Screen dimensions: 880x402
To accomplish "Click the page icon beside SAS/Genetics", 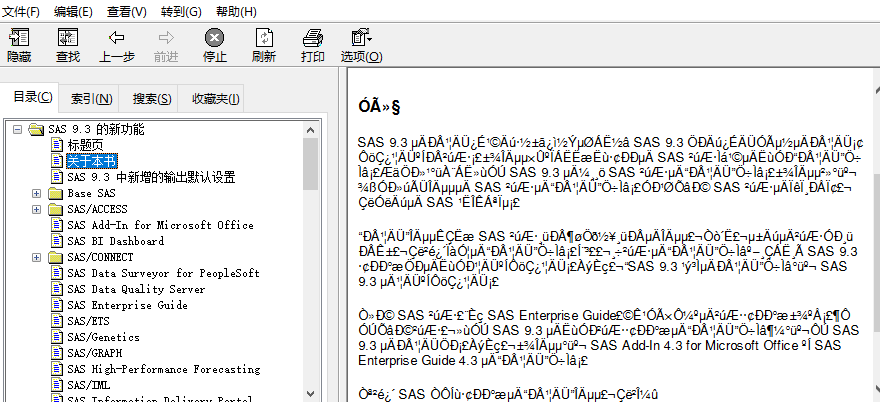I will 57,337.
